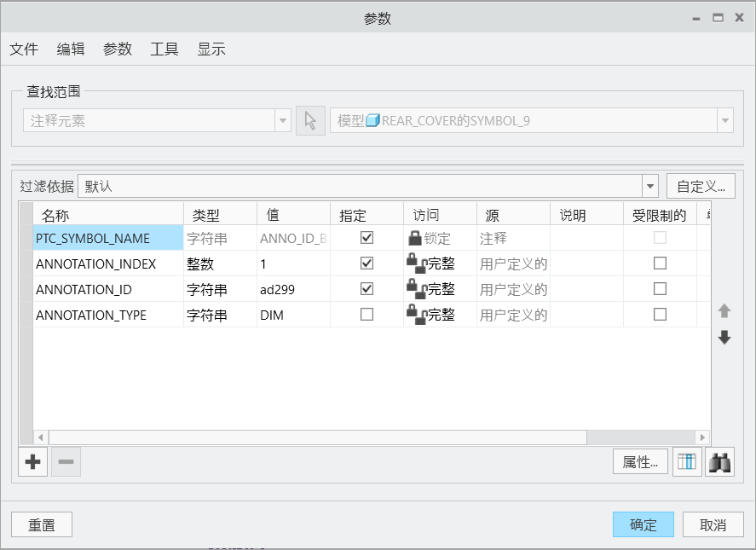Click the binoculars find icon
Screen dimensions: 756x550
click(x=719, y=462)
